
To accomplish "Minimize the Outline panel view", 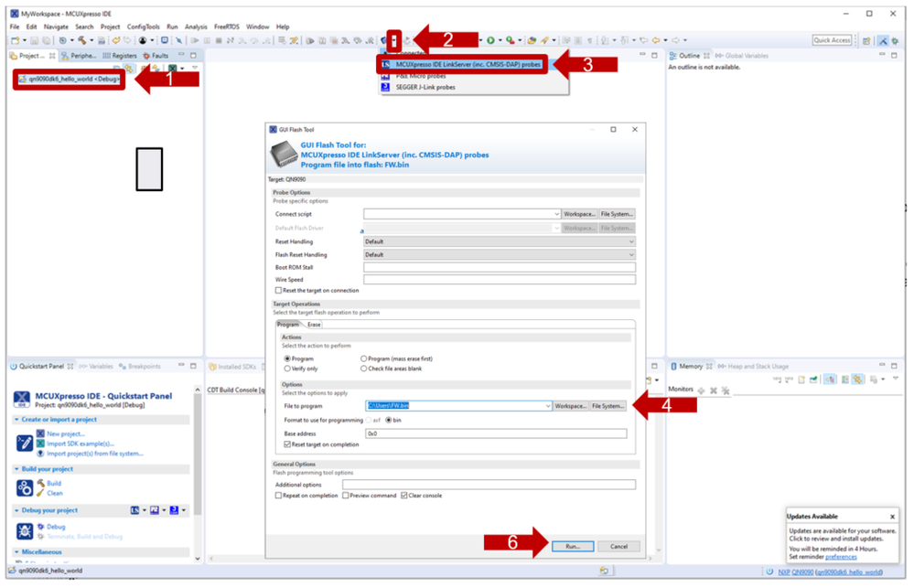I will click(x=882, y=56).
